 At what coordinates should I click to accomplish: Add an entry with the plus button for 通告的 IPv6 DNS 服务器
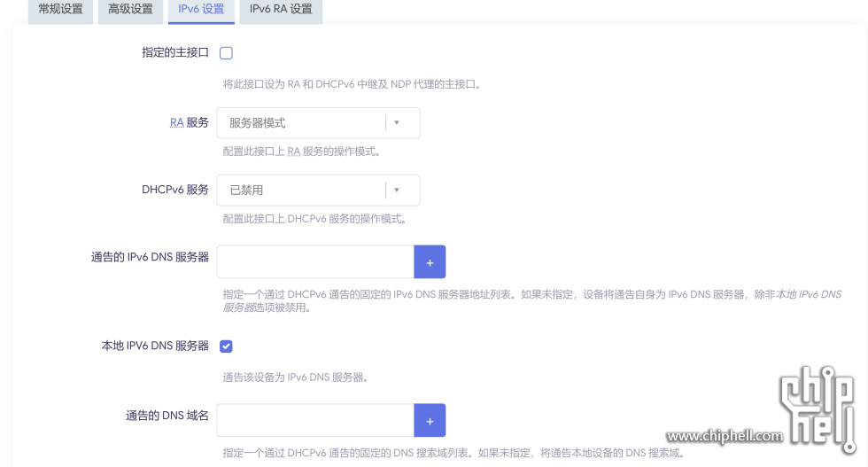click(430, 262)
